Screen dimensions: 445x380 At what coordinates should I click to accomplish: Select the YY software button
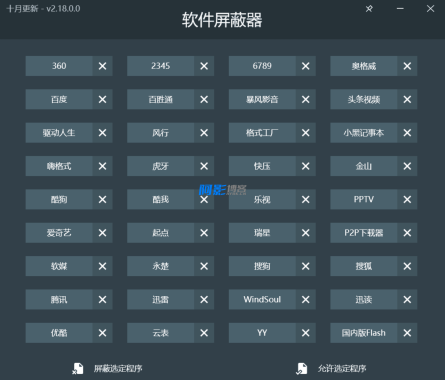tap(262, 333)
